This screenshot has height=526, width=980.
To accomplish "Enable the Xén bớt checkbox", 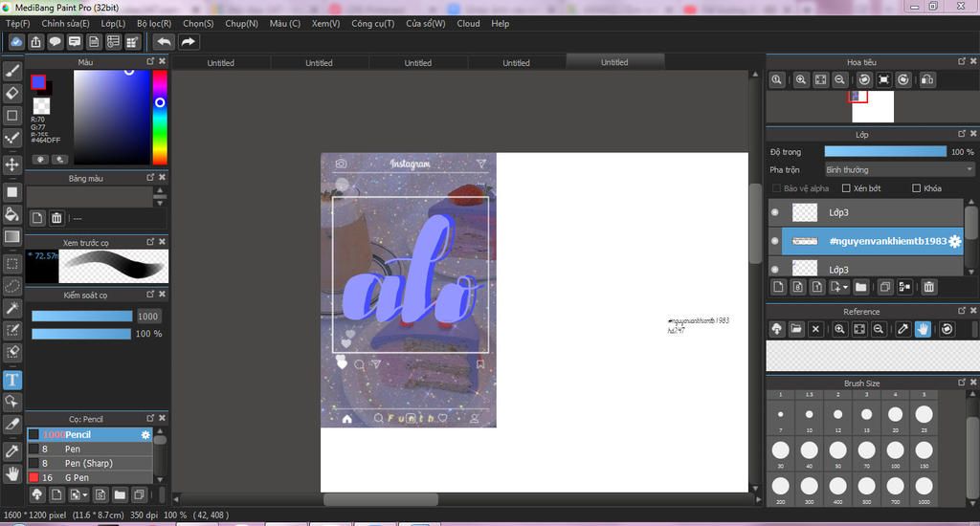I will pyautogui.click(x=846, y=188).
